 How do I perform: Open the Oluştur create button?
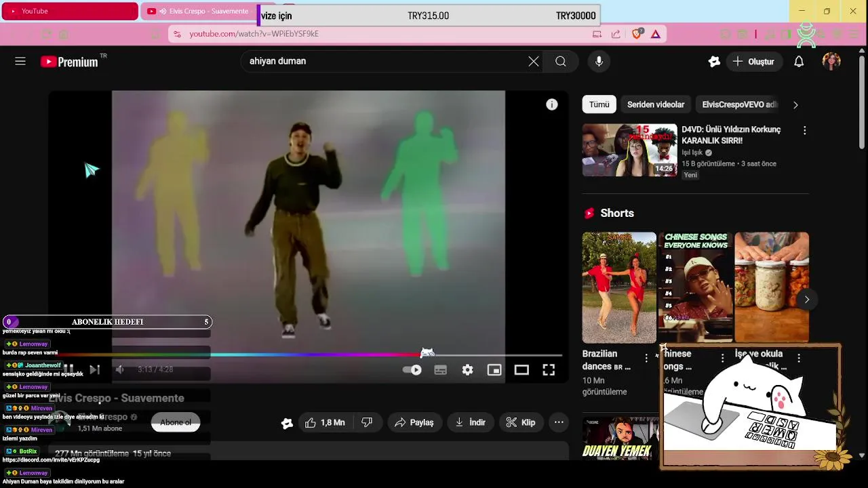click(753, 61)
